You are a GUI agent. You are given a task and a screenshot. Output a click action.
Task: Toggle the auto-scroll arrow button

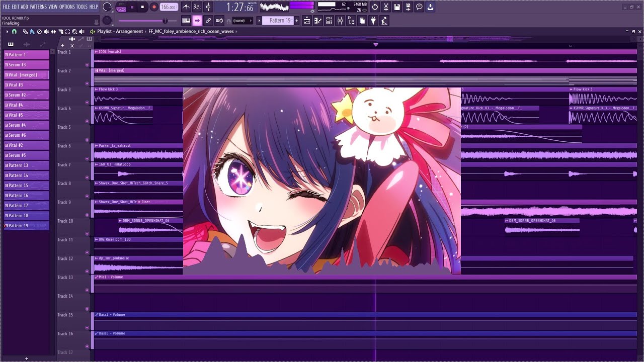(197, 21)
